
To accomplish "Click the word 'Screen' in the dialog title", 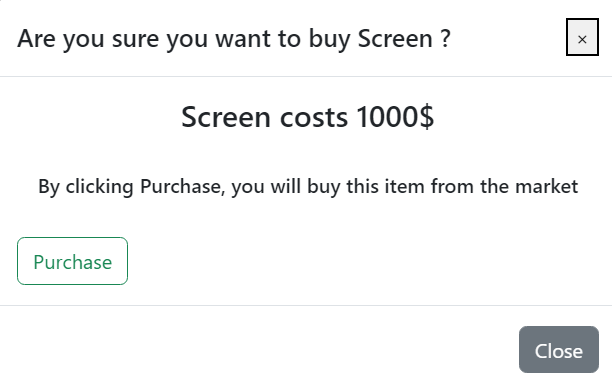I will tap(395, 39).
